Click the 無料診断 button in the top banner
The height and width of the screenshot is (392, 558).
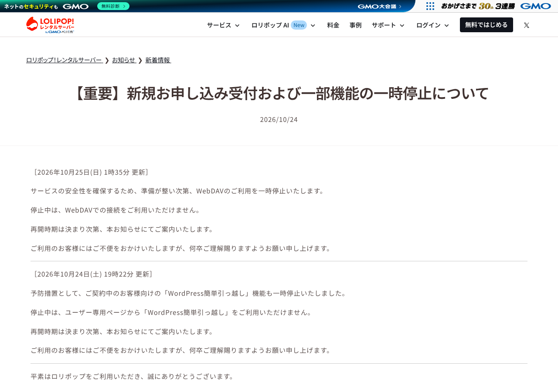(x=113, y=6)
